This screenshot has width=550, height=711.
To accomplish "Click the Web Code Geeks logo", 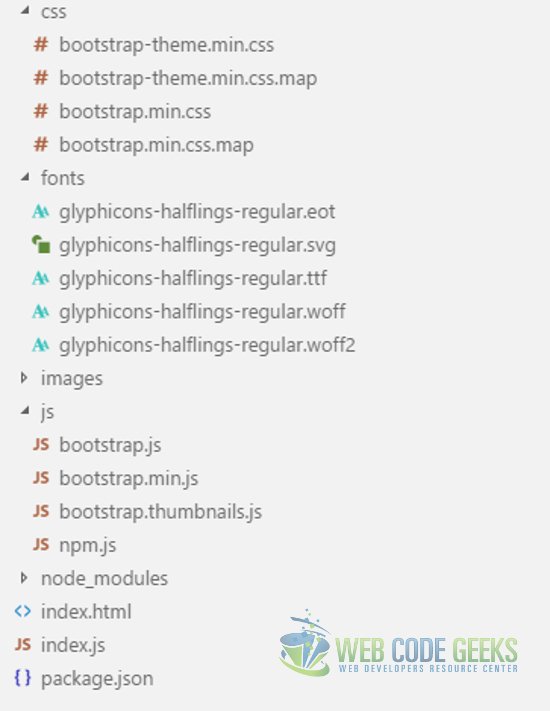I will (399, 643).
